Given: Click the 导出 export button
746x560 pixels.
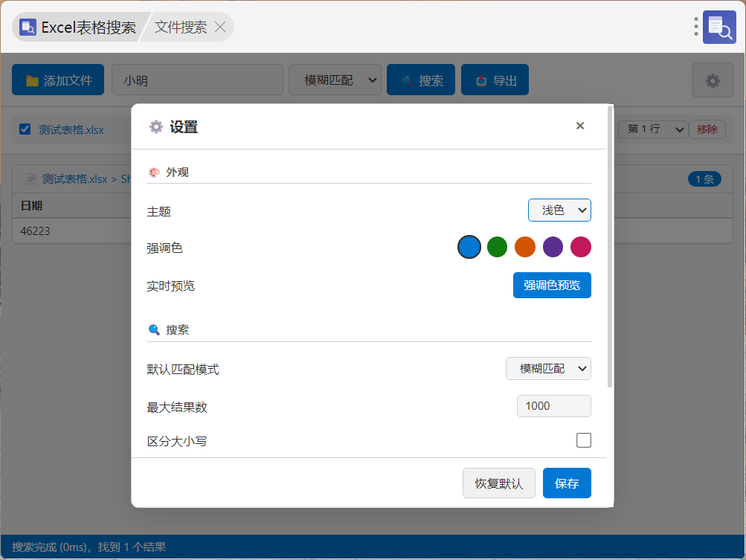Looking at the screenshot, I should [495, 80].
